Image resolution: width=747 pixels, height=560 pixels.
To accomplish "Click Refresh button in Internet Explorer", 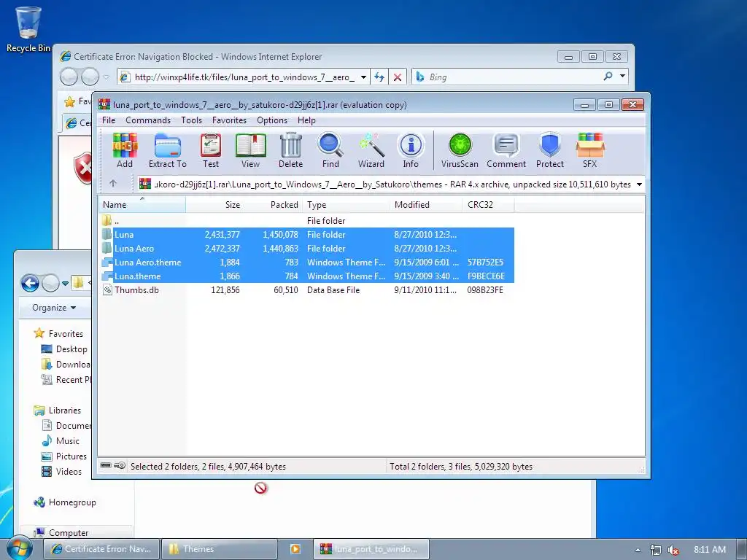I will coord(379,77).
